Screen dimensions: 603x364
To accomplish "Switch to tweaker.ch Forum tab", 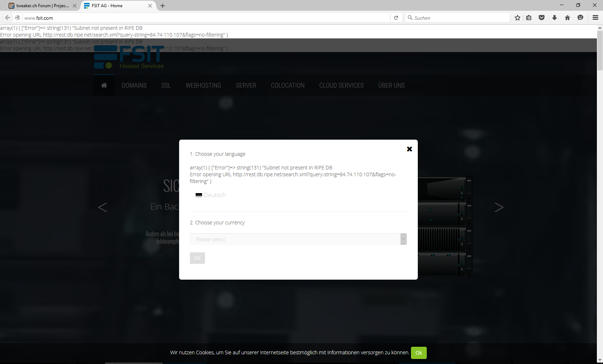I will pyautogui.click(x=41, y=6).
